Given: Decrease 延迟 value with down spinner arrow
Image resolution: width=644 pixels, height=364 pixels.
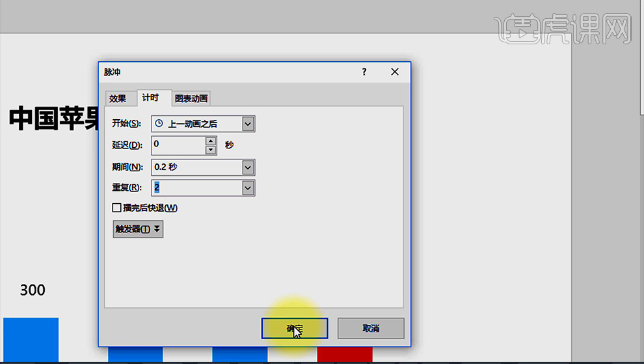Looking at the screenshot, I should click(x=210, y=150).
